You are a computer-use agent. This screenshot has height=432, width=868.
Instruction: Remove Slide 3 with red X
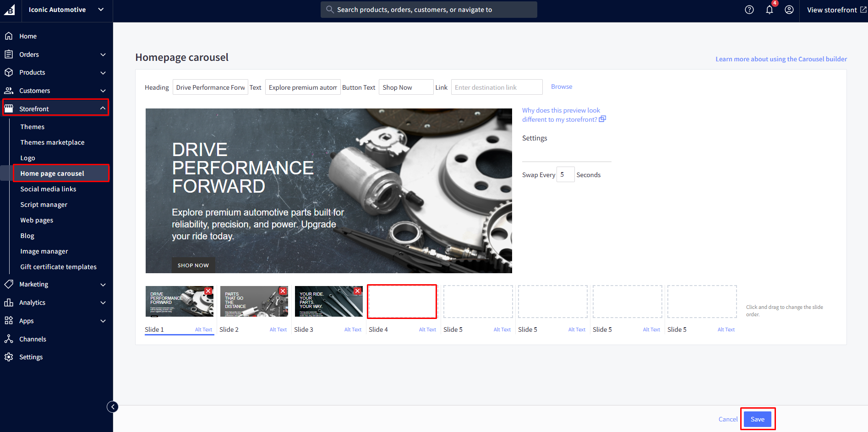358,291
